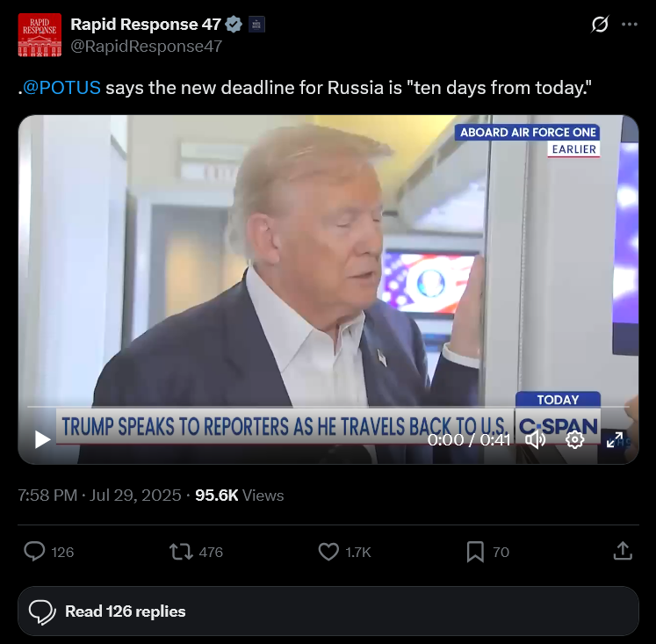Click the White House affiliation badge
Screen dimensions: 656x644
point(256,25)
